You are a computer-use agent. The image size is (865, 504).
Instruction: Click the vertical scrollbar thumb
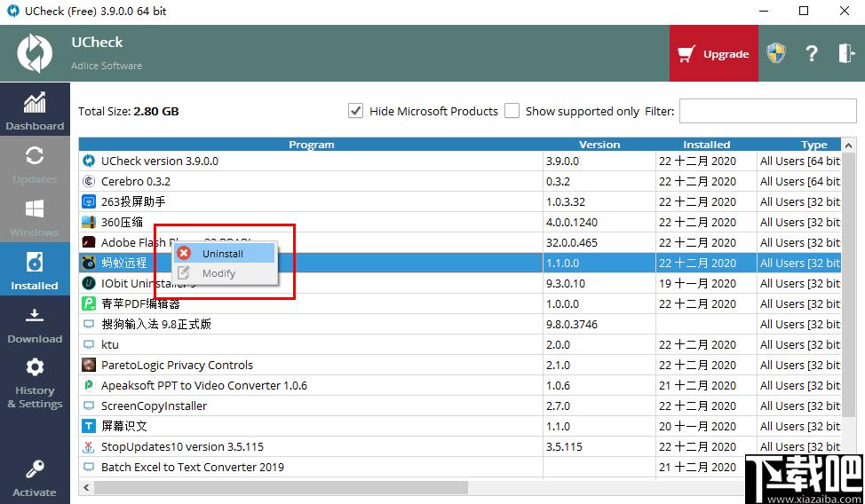coord(848,287)
